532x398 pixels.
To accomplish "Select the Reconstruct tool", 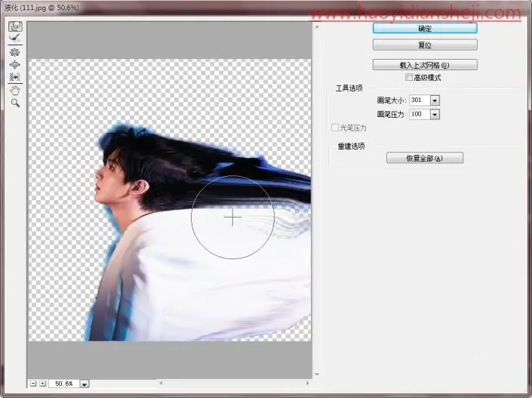I will click(x=15, y=38).
